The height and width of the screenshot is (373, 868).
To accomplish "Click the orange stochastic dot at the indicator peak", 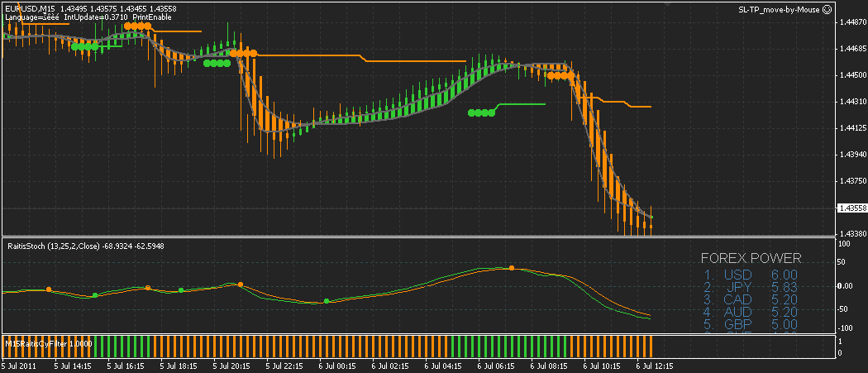I will coord(512,268).
